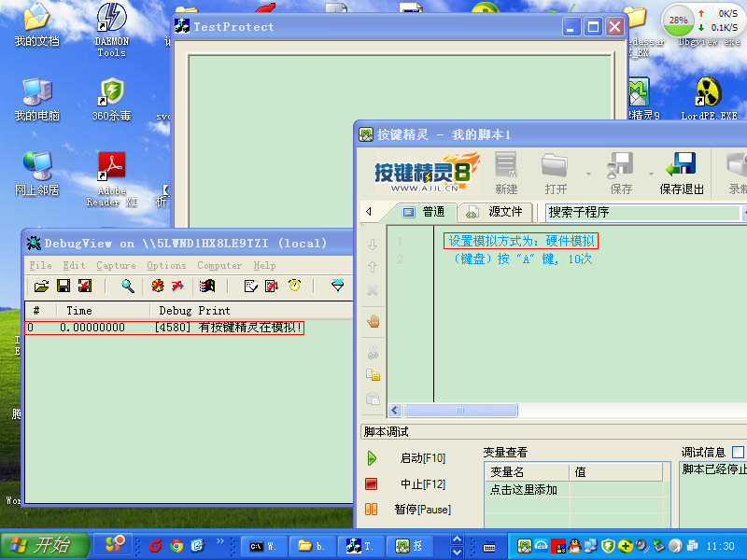Open dropdown arrow next to 打开

click(589, 174)
